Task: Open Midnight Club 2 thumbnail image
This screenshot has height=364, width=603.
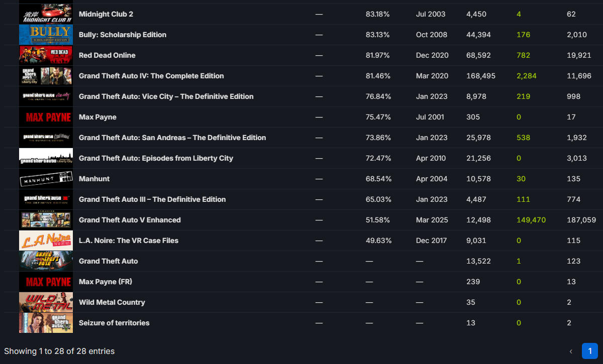Action: [46, 14]
